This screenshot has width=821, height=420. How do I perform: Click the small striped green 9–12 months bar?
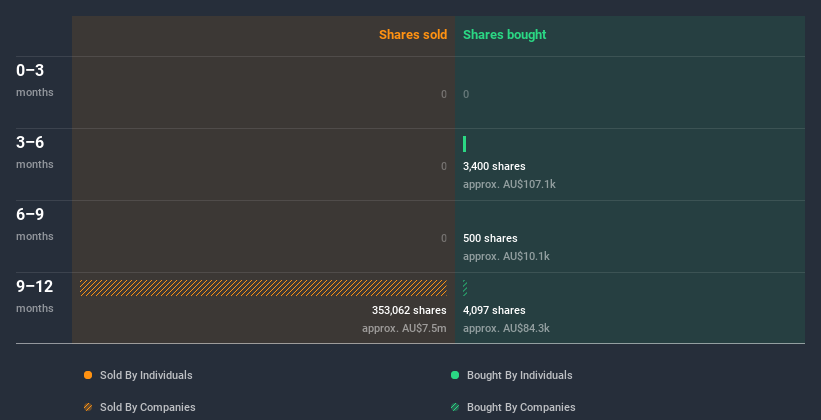[x=465, y=288]
